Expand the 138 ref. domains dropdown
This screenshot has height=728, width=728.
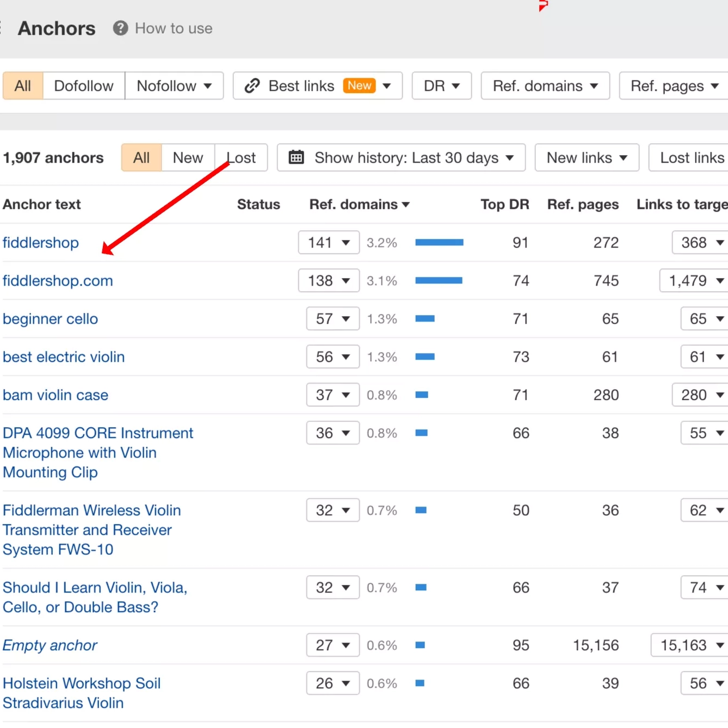(329, 281)
